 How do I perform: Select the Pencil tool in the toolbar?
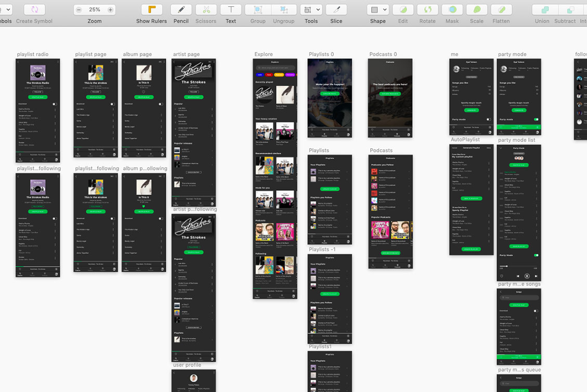(x=181, y=10)
